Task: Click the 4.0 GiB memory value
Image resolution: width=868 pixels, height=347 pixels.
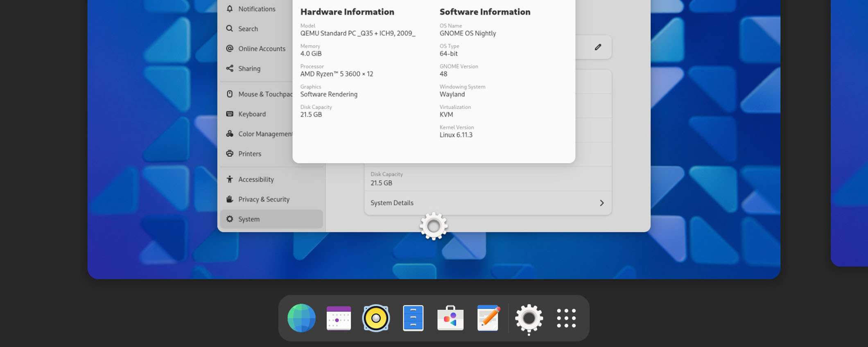Action: (311, 54)
